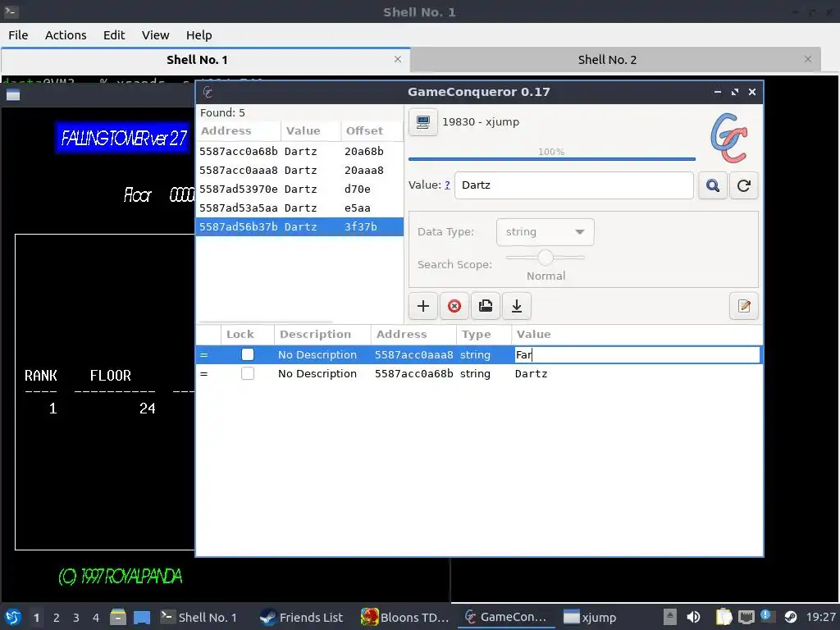This screenshot has width=840, height=630.
Task: Click the Description column header in cheat list
Action: (322, 335)
